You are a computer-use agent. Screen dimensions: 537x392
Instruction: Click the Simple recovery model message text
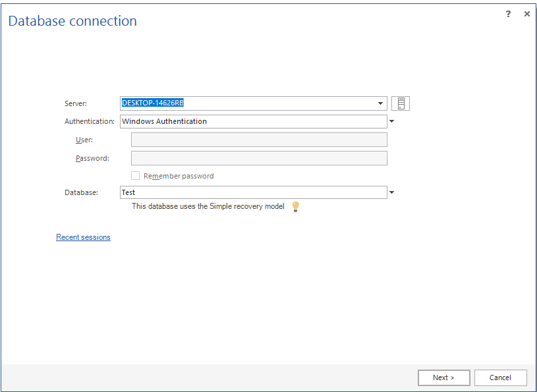click(208, 206)
